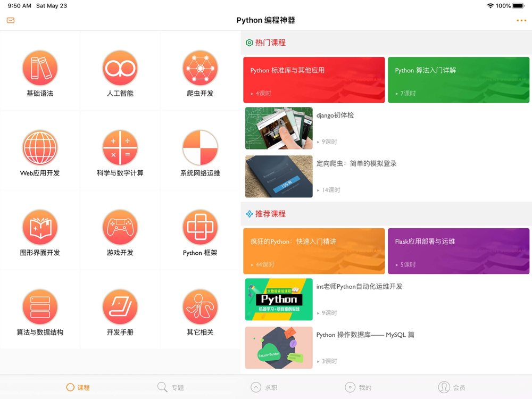The image size is (532, 399).
Task: Switch to the 我的 tab
Action: tap(358, 387)
